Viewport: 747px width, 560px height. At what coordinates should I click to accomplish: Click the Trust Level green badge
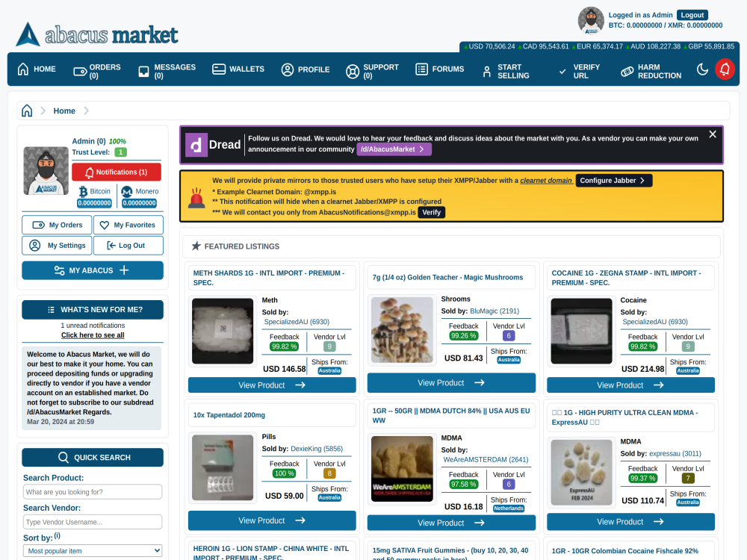click(x=120, y=152)
